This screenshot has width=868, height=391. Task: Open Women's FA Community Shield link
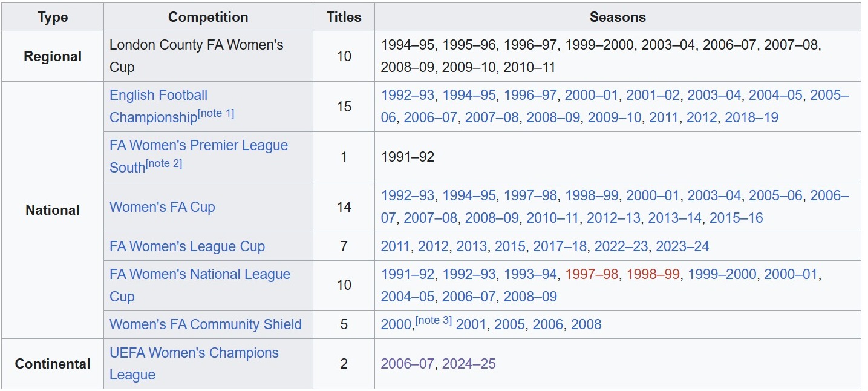[x=205, y=324]
